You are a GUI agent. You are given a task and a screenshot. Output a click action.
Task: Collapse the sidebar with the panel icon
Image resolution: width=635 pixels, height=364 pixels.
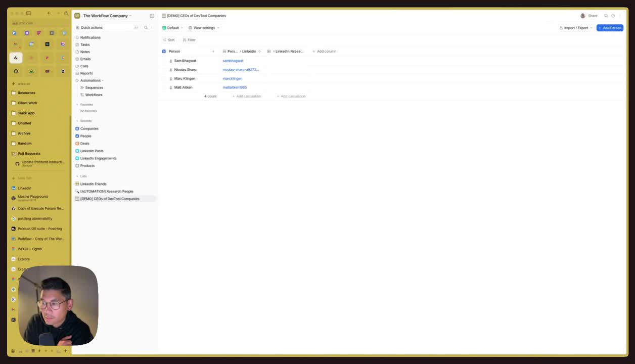tap(152, 16)
